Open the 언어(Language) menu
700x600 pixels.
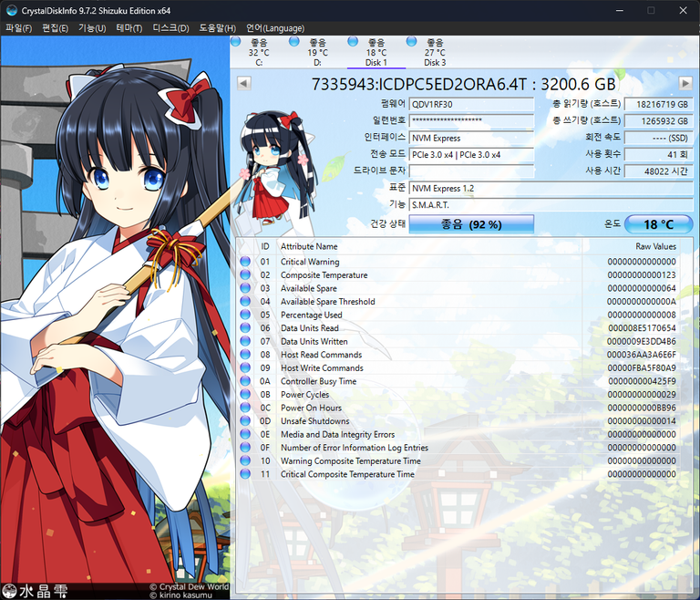[275, 28]
